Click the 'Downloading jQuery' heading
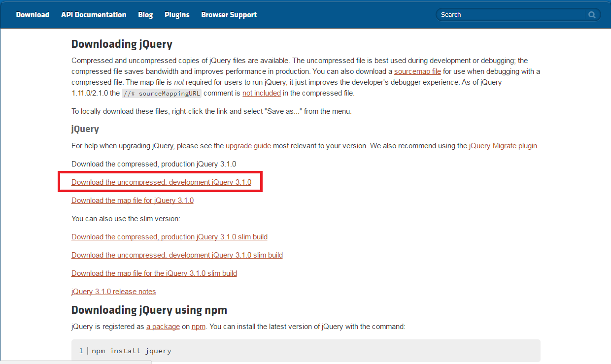Image resolution: width=611 pixels, height=364 pixels. coord(122,44)
